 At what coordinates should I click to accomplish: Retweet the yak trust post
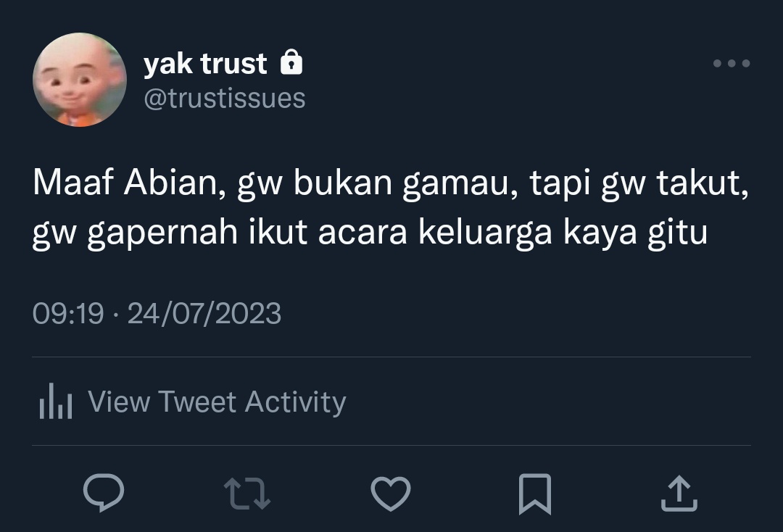coord(247,494)
